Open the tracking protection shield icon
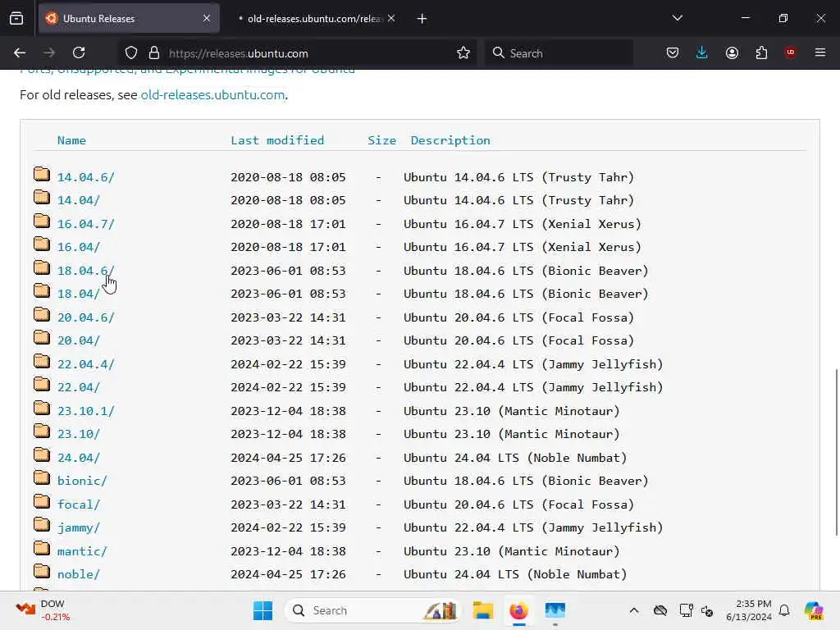The height and width of the screenshot is (630, 840). (x=131, y=53)
